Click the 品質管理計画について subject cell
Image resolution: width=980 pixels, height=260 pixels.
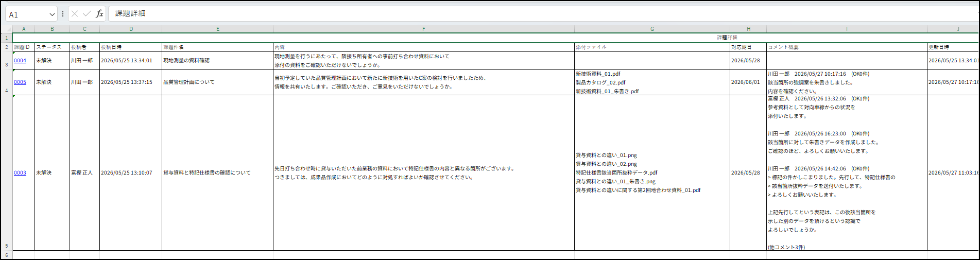click(x=218, y=82)
